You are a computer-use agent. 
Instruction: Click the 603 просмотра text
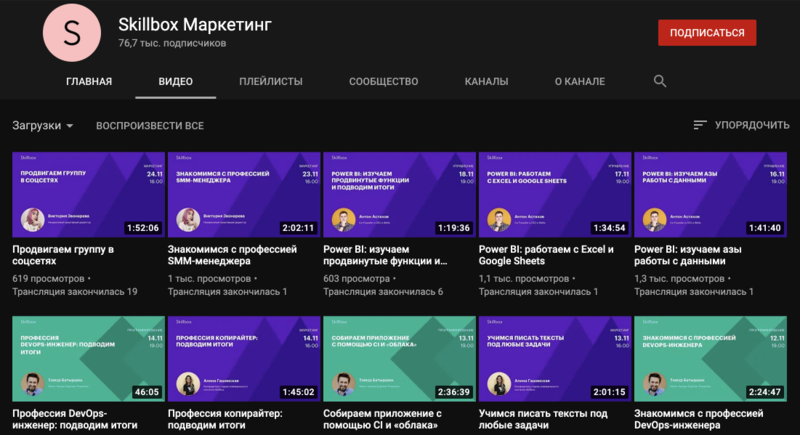(x=357, y=278)
